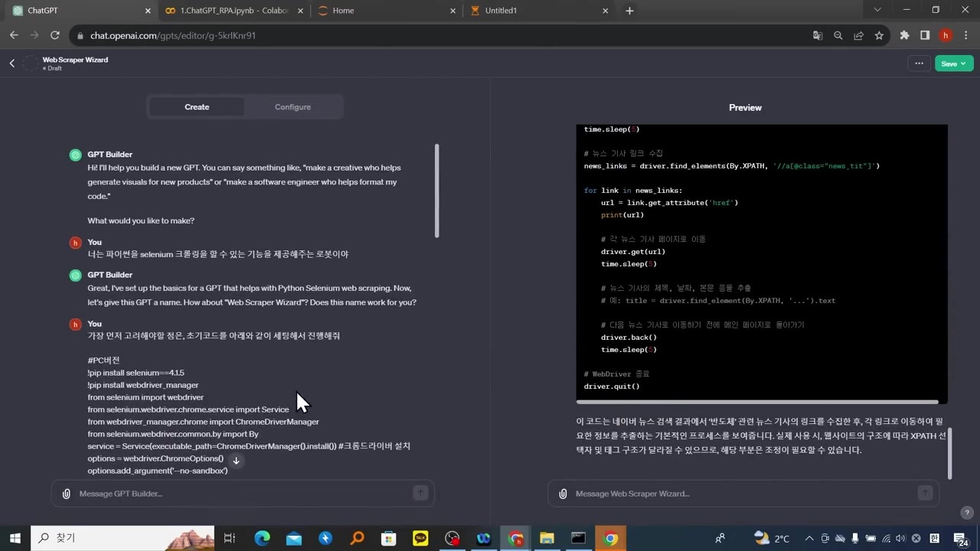
Task: Click the Message GPT Builder input field
Action: click(243, 494)
